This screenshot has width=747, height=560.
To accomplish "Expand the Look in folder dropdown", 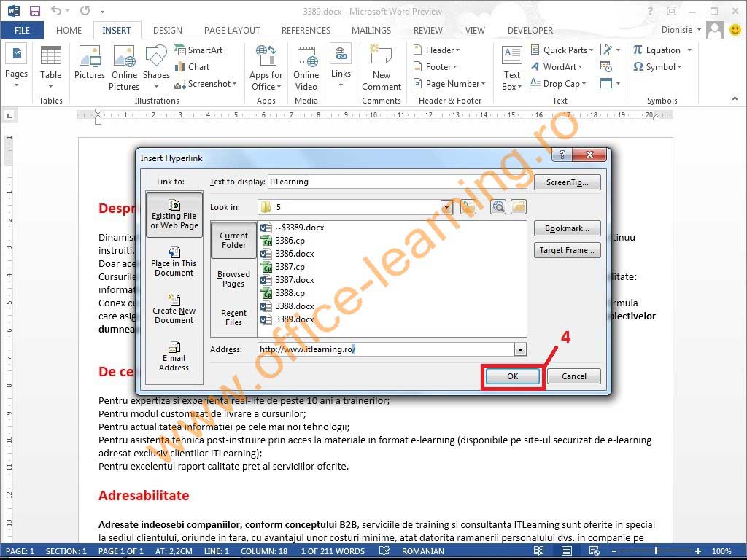I will [446, 207].
